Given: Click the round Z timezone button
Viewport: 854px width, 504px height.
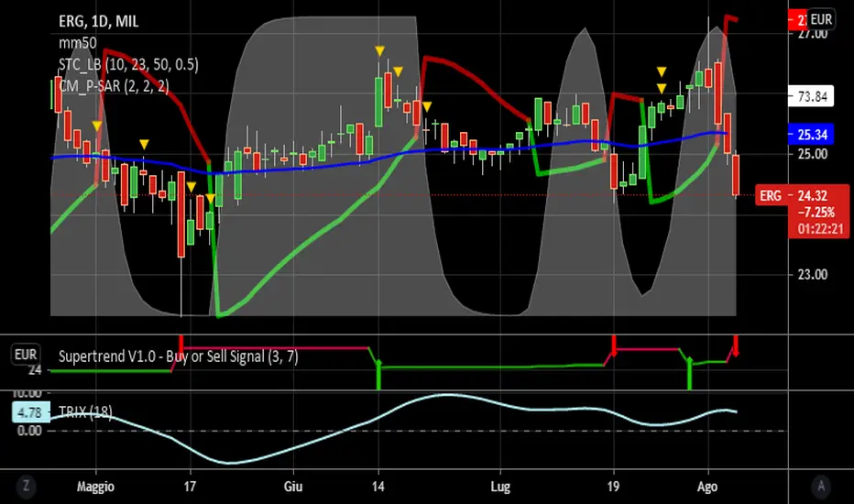Looking at the screenshot, I should (26, 486).
